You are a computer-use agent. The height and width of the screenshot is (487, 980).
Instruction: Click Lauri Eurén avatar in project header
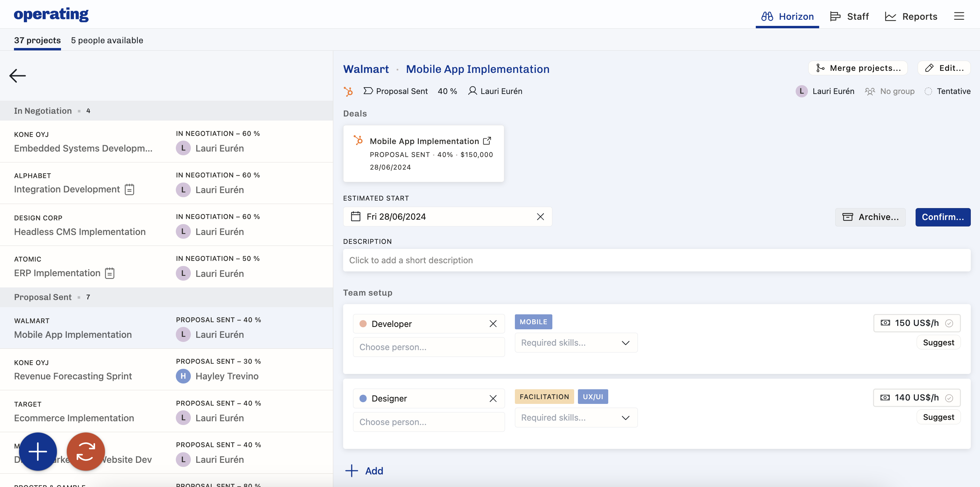[801, 91]
